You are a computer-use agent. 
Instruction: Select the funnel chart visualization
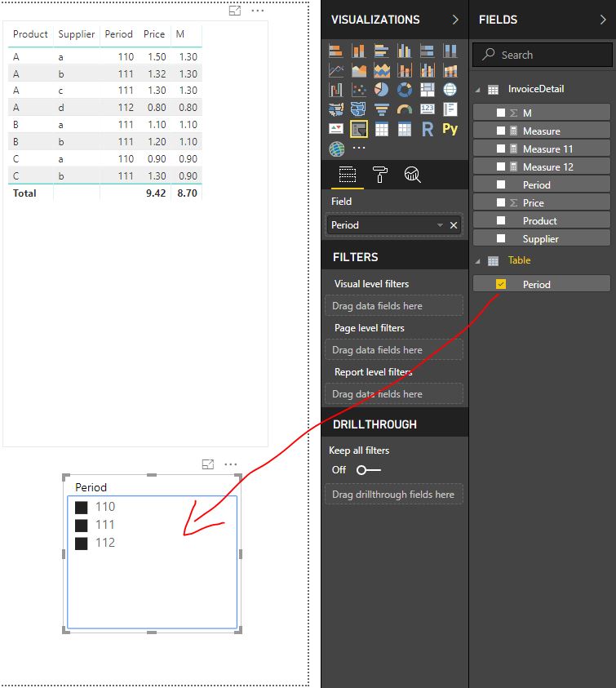point(381,109)
